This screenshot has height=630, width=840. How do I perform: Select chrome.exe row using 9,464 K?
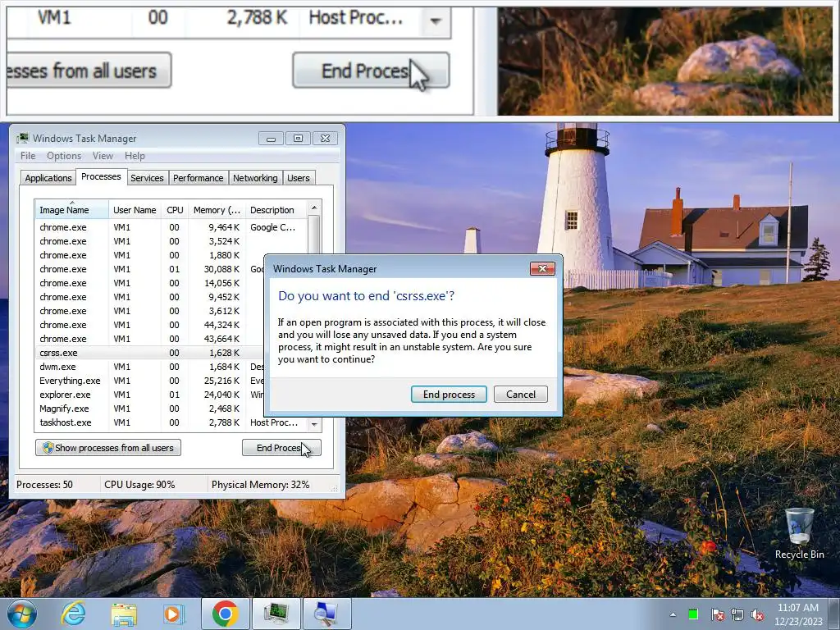[x=171, y=227]
